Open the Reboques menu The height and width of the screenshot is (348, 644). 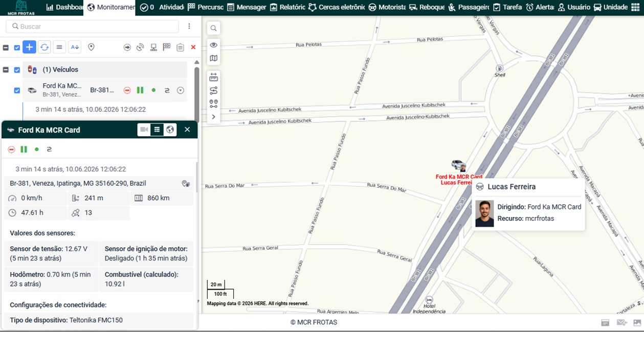(x=427, y=7)
